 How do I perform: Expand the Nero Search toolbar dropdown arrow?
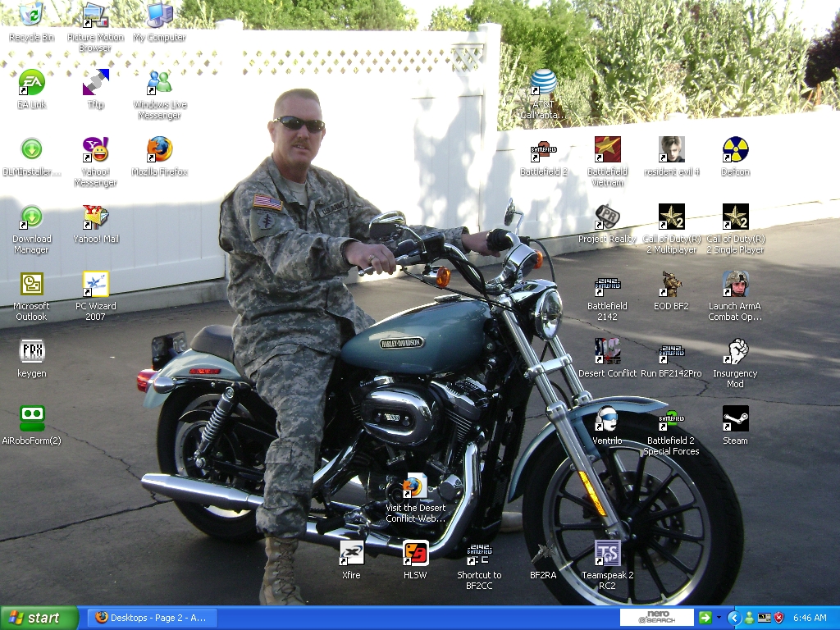[719, 618]
